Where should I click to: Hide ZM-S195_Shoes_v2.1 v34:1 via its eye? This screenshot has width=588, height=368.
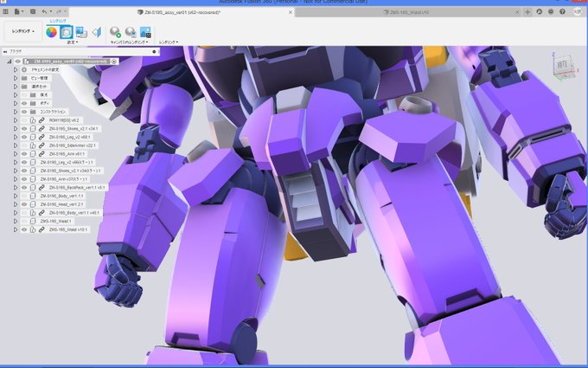pyautogui.click(x=24, y=128)
